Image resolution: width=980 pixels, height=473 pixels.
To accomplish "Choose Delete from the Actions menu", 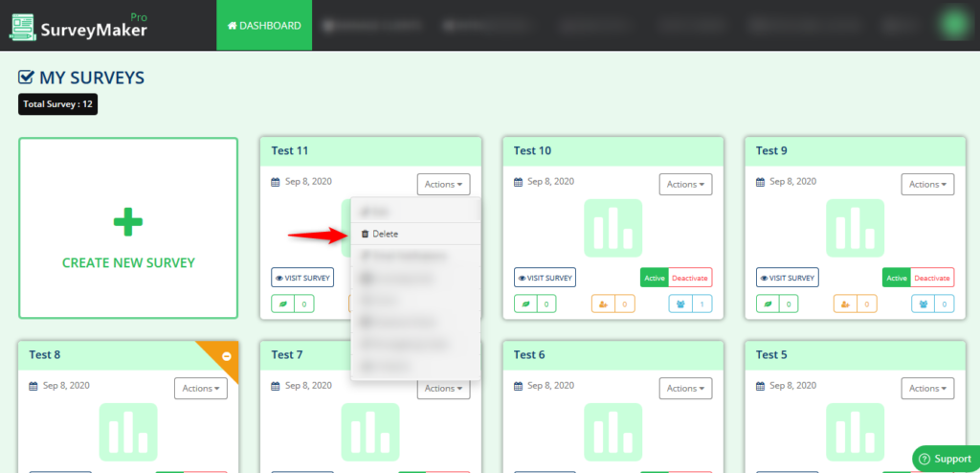I will pyautogui.click(x=415, y=234).
